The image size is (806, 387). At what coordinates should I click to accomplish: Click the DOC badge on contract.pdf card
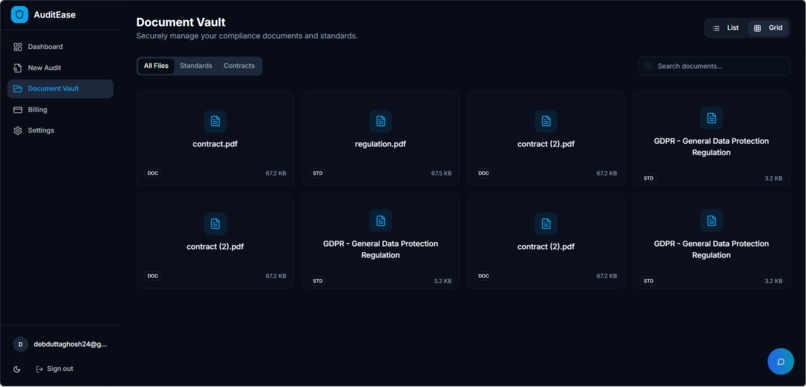click(x=153, y=174)
